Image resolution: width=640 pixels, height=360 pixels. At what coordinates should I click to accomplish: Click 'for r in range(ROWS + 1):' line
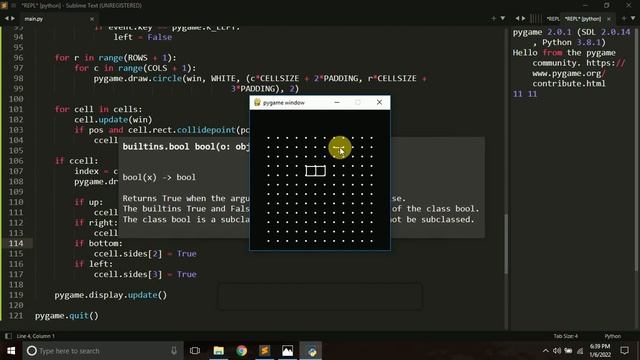(116, 58)
